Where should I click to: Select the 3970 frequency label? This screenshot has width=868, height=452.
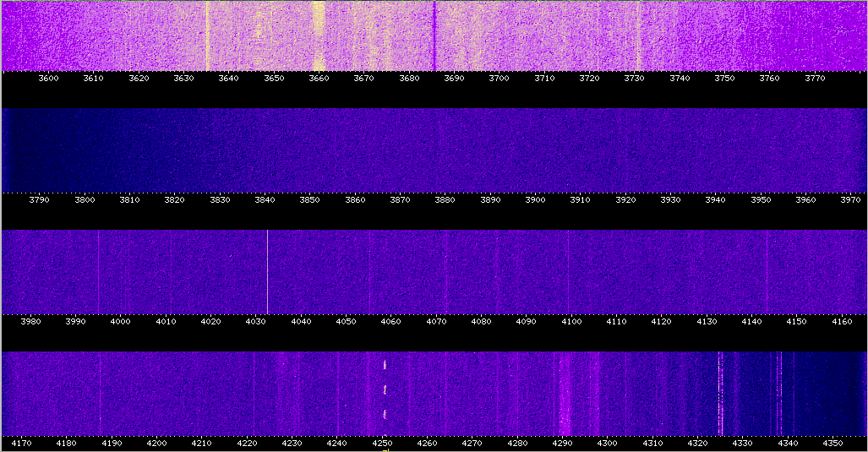[x=851, y=200]
